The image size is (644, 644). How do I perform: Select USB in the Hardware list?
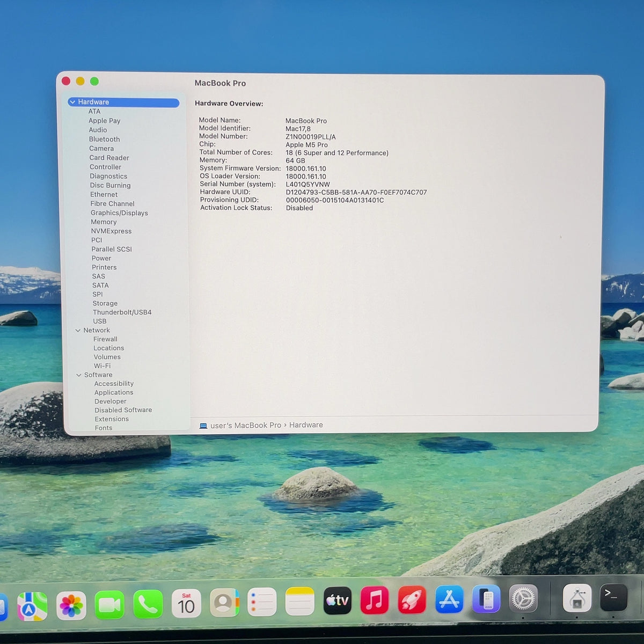(100, 321)
